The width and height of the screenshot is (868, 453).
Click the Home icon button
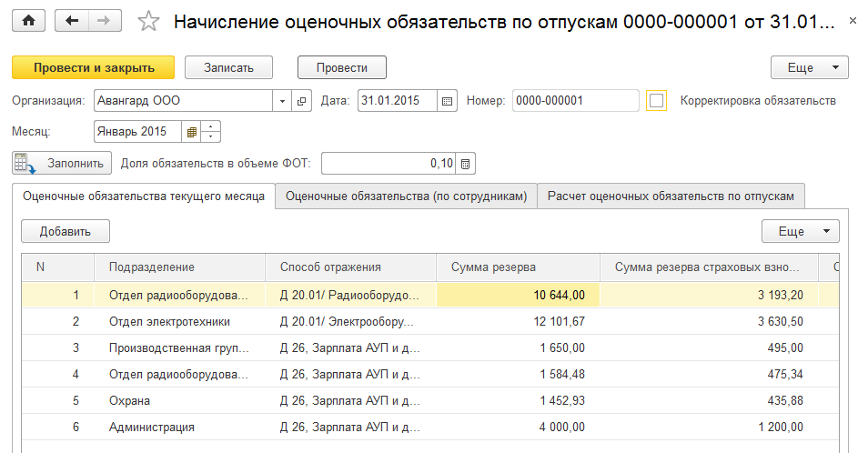(x=29, y=22)
